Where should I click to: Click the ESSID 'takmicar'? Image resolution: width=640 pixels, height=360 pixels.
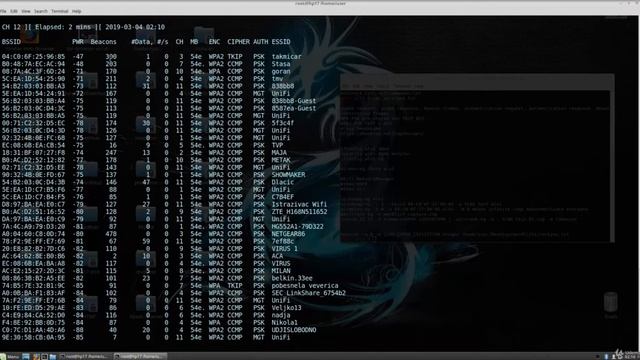[287, 57]
